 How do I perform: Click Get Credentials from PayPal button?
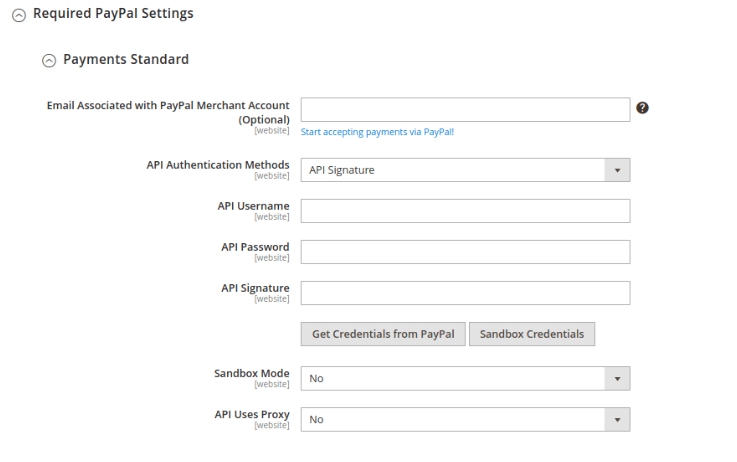(383, 334)
